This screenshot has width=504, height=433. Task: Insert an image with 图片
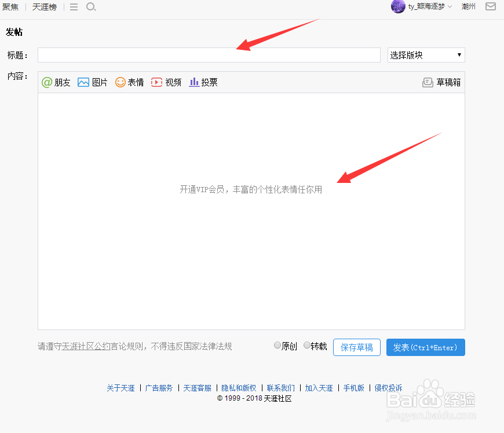93,82
